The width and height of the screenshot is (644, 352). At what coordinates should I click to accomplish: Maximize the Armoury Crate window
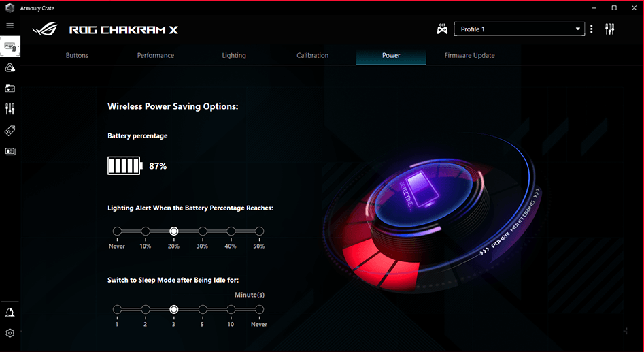[x=614, y=7]
